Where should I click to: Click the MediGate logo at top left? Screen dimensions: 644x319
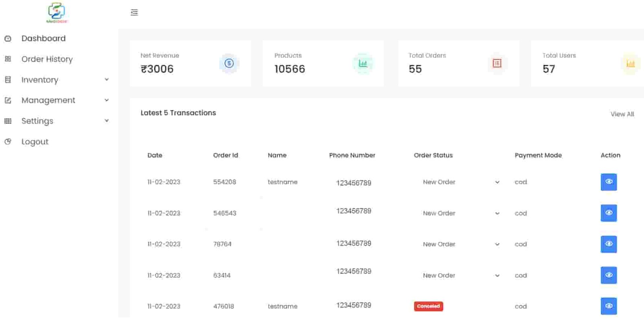(56, 13)
